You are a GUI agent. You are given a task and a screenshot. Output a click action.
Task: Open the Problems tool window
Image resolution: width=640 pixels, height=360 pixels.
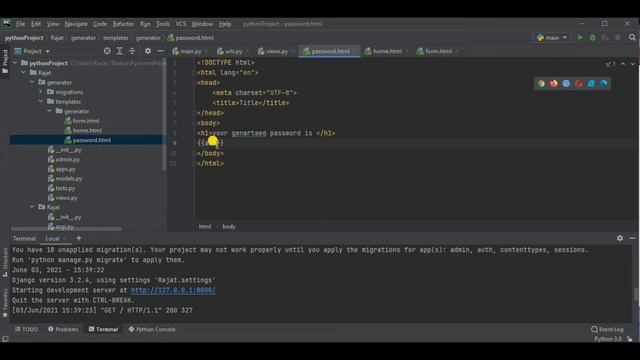point(63,329)
